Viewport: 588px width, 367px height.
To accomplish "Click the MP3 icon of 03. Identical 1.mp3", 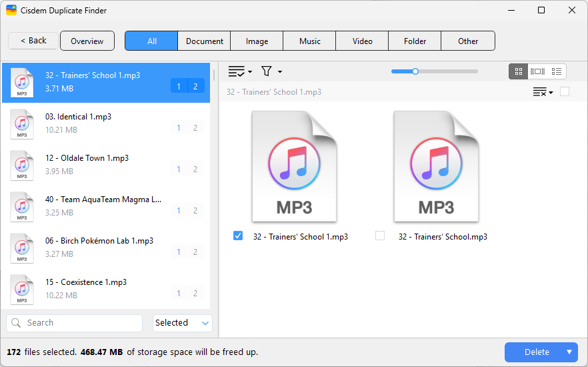I will pyautogui.click(x=22, y=124).
